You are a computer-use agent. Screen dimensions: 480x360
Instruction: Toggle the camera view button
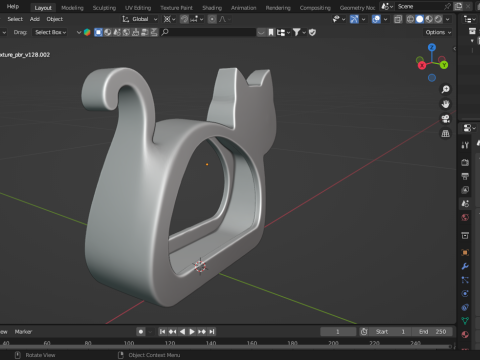(446, 119)
